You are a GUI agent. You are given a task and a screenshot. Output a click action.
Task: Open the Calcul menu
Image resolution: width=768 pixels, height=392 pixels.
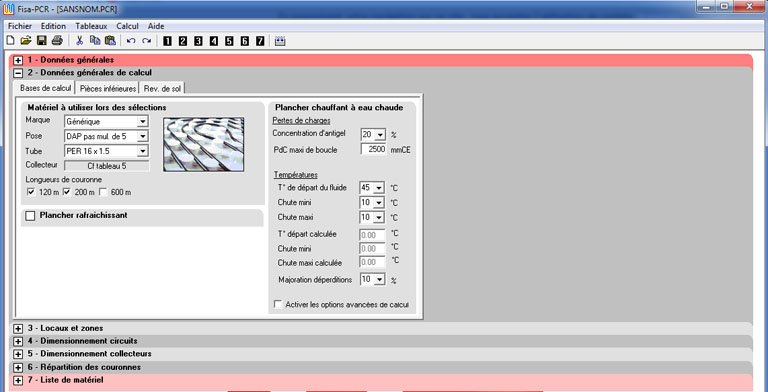point(127,26)
